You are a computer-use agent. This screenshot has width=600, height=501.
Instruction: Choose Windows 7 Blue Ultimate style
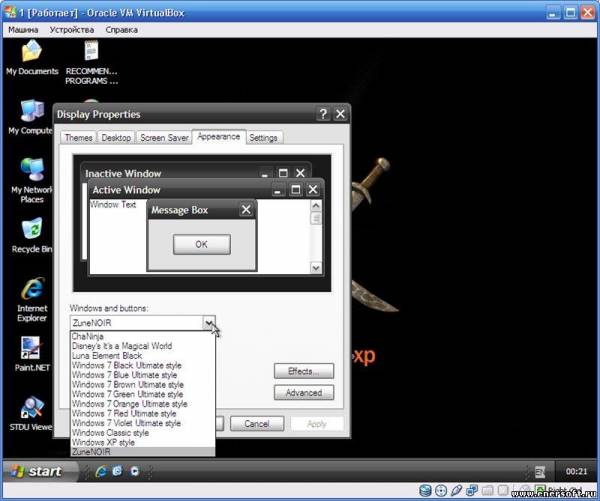click(x=142, y=375)
